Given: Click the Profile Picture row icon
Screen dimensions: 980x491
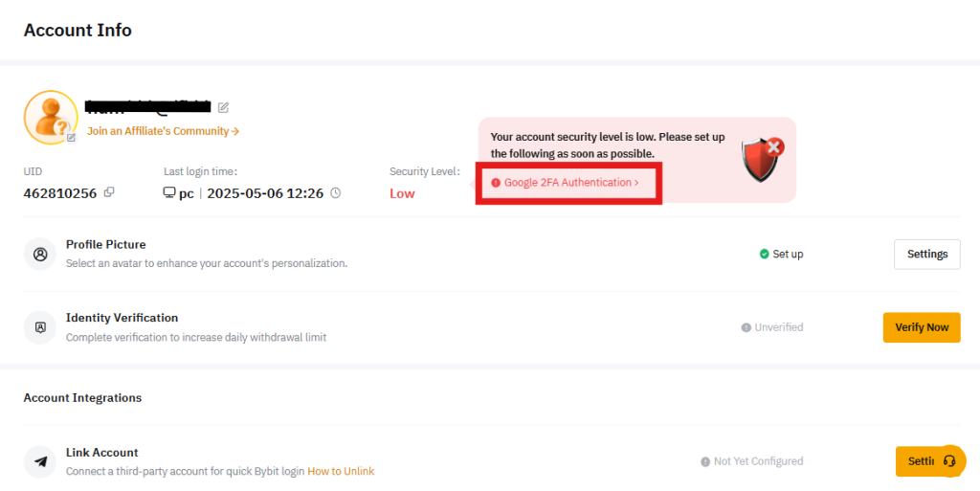Looking at the screenshot, I should click(x=40, y=255).
